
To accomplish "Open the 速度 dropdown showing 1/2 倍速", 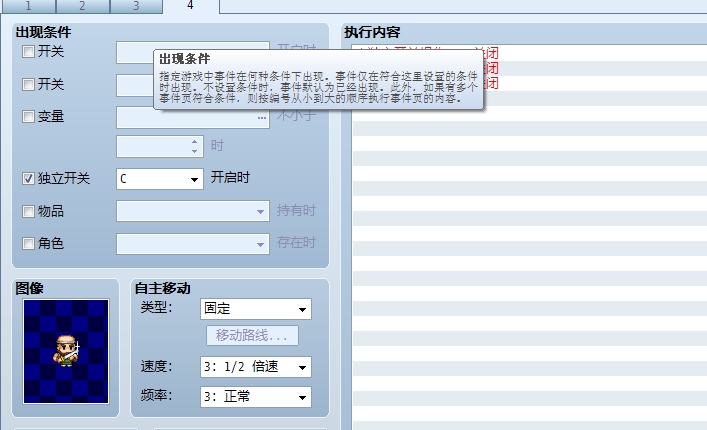I will (256, 367).
